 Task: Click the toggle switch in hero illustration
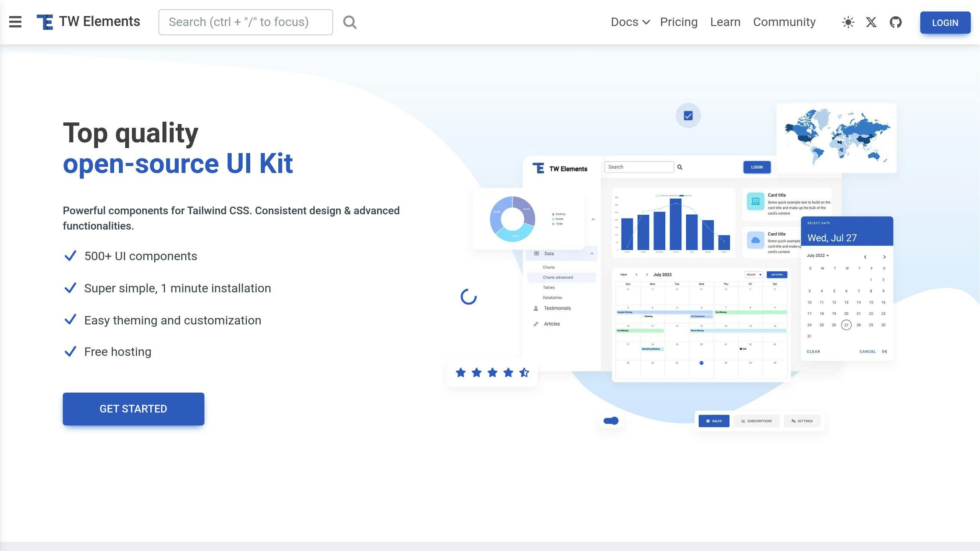coord(611,421)
